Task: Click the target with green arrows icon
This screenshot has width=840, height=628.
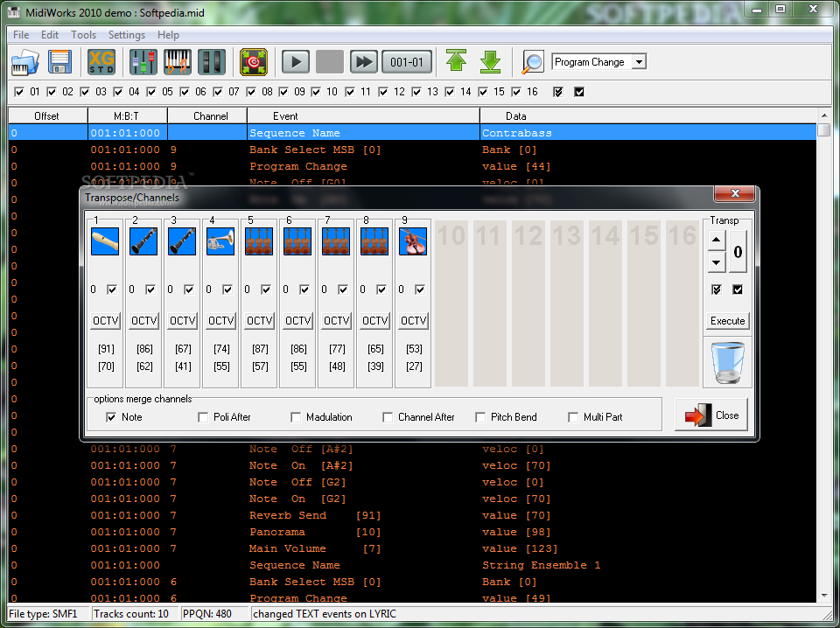Action: click(254, 62)
